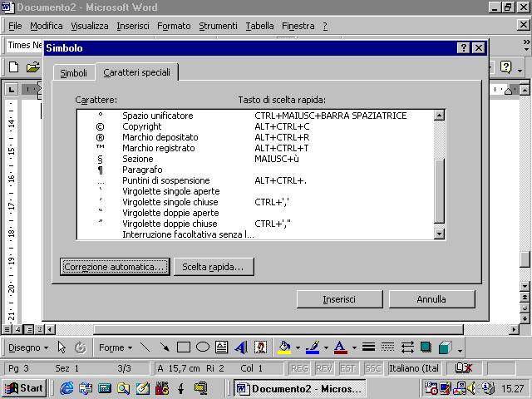Select the Oval drawing tool
532x399 pixels.
[203, 347]
